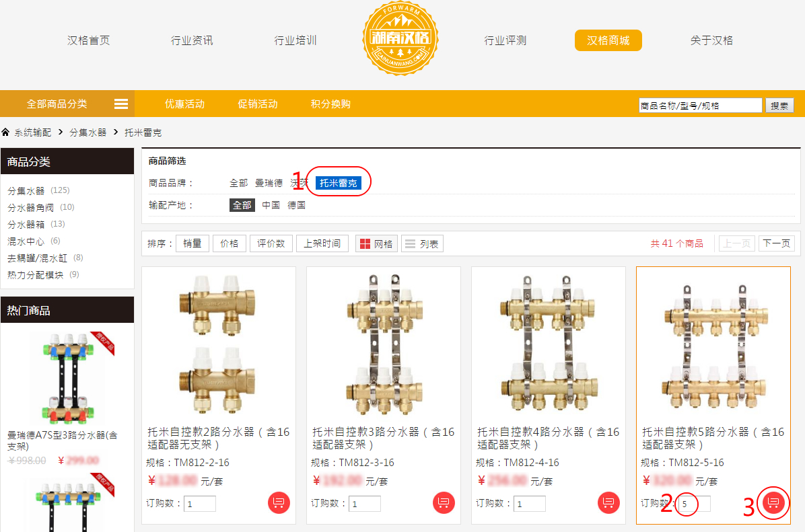
Task: Open the 积分换购 page
Action: pos(330,104)
